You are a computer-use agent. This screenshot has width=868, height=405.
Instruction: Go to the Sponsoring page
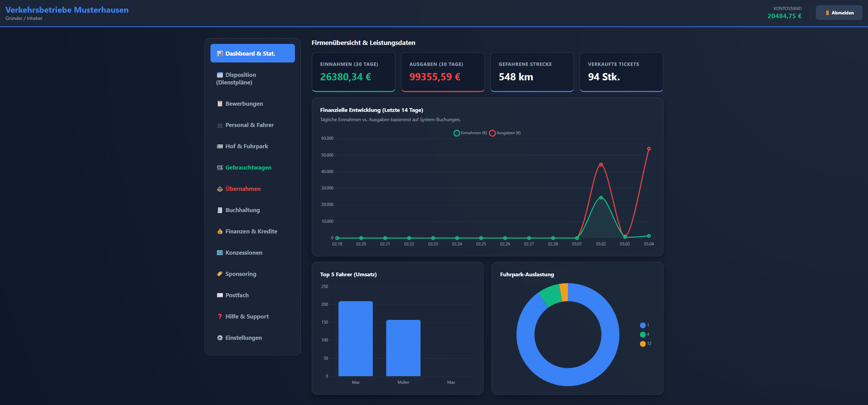(x=241, y=274)
